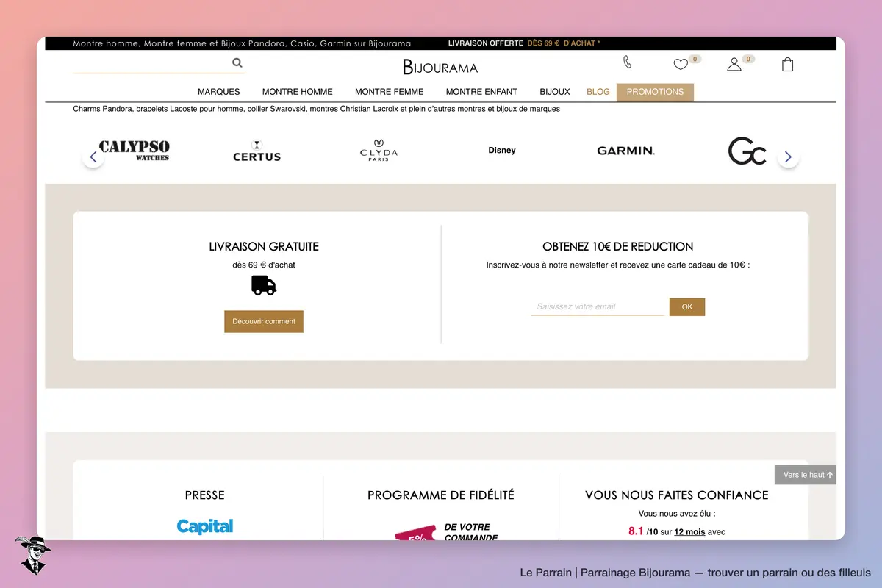Select the Garmin brand logo
Image resolution: width=882 pixels, height=588 pixels.
point(625,151)
